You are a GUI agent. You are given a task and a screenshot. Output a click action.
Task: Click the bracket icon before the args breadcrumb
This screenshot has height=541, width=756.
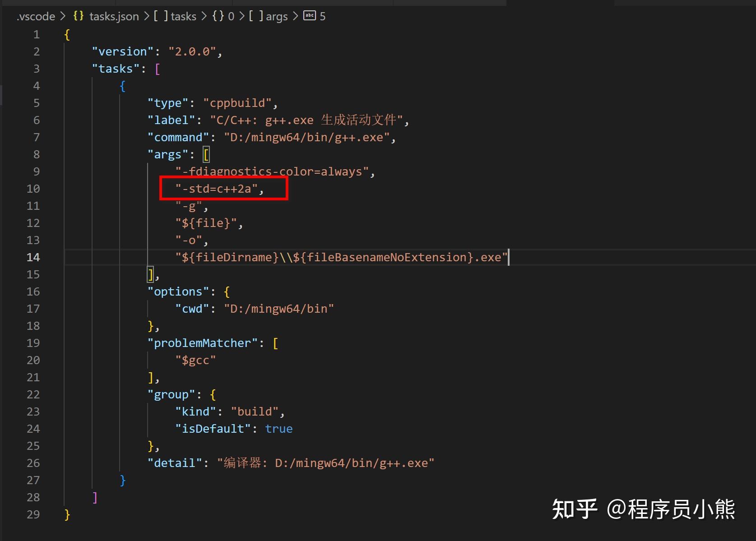pos(255,16)
